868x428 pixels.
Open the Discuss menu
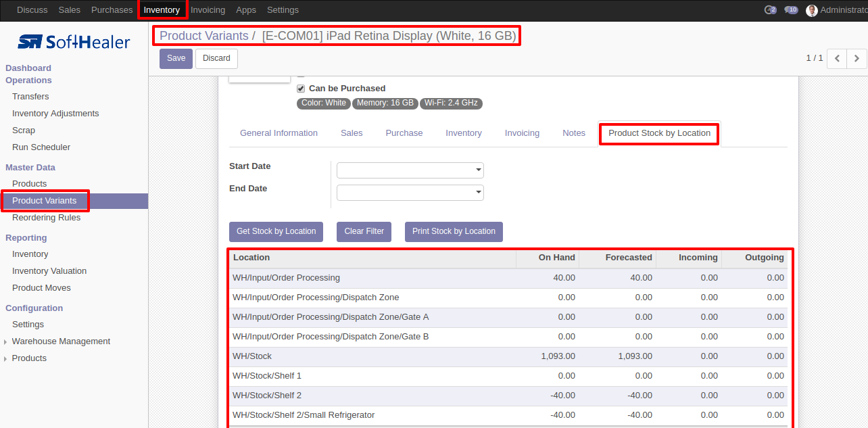(32, 10)
